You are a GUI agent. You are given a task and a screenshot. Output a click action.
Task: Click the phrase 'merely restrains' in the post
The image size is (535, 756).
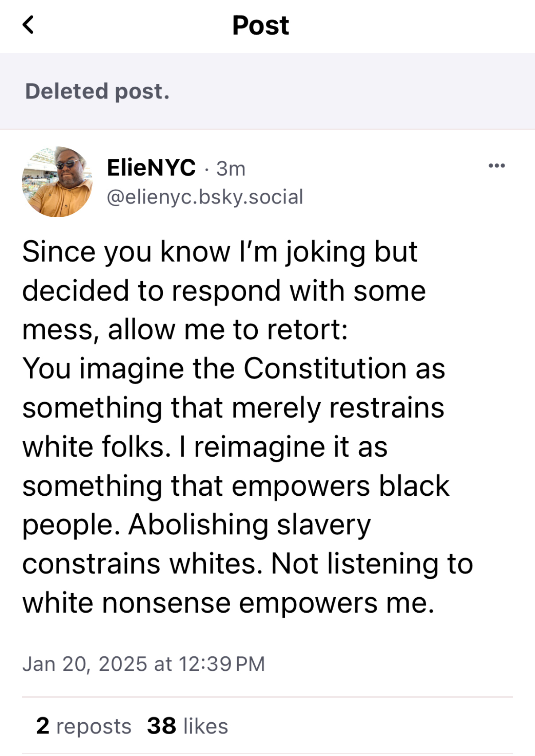coord(338,408)
